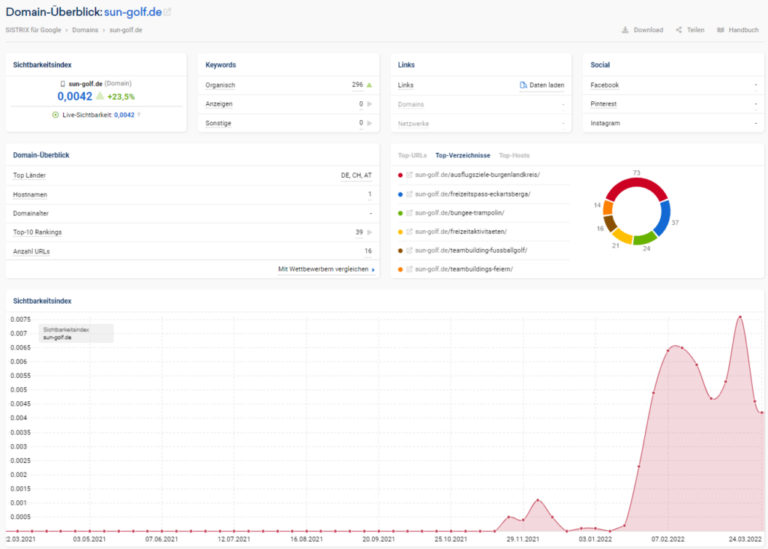Expand the Top-10 Rankings arrow
This screenshot has height=549, width=768.
pos(369,232)
